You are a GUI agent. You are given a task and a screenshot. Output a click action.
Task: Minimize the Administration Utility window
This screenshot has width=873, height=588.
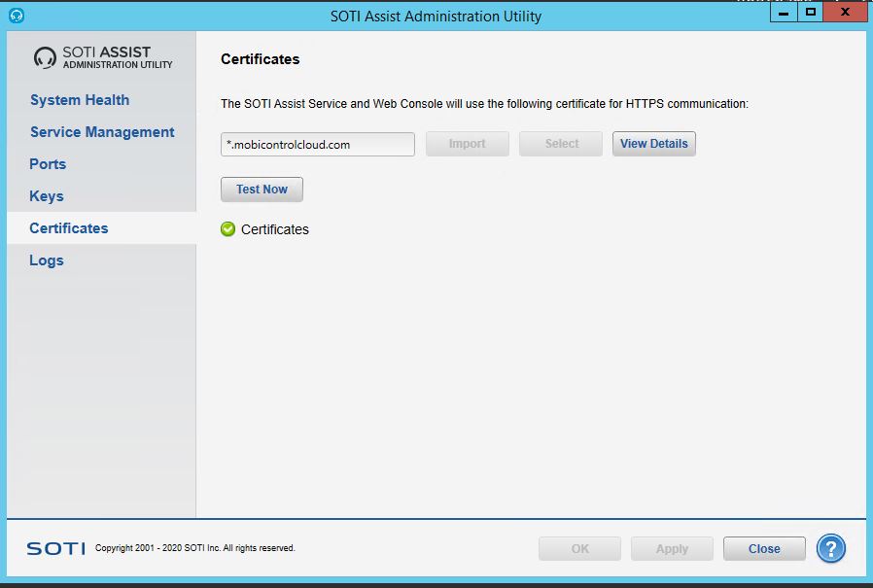click(x=784, y=13)
